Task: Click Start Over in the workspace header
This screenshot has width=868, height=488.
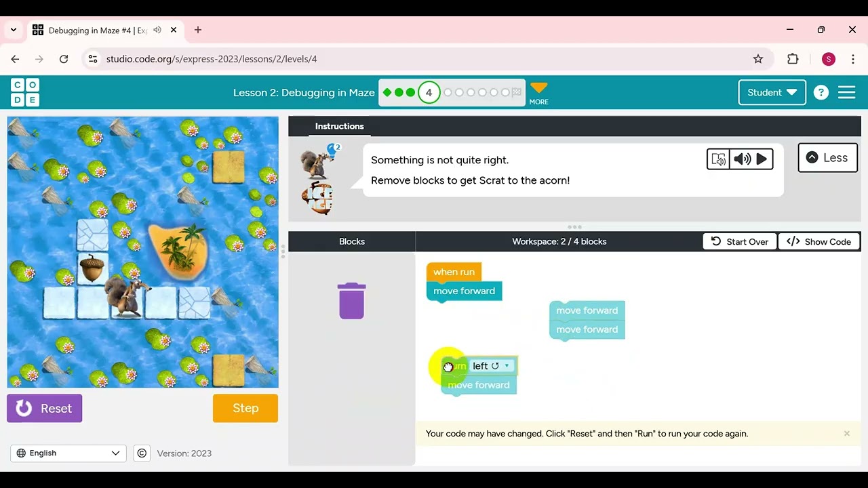Action: [739, 242]
